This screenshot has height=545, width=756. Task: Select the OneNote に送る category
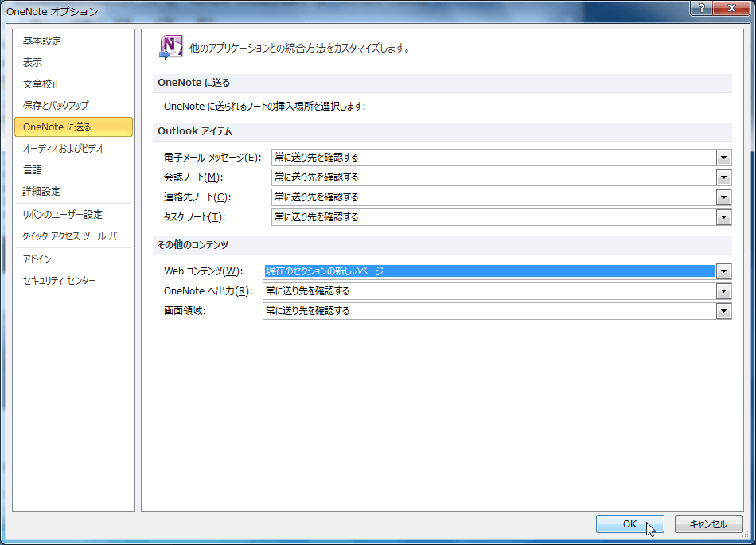tap(73, 127)
